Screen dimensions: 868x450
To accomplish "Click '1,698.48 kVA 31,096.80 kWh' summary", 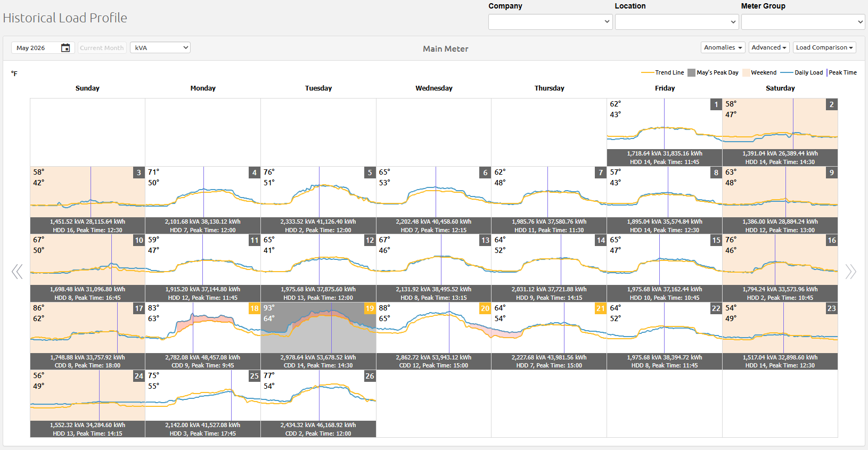I will tap(88, 289).
